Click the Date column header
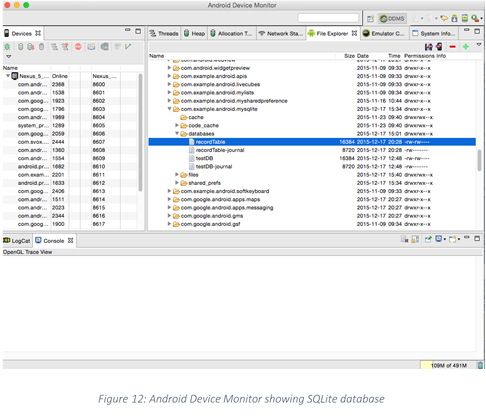This screenshot has height=419, width=486. 363,56
